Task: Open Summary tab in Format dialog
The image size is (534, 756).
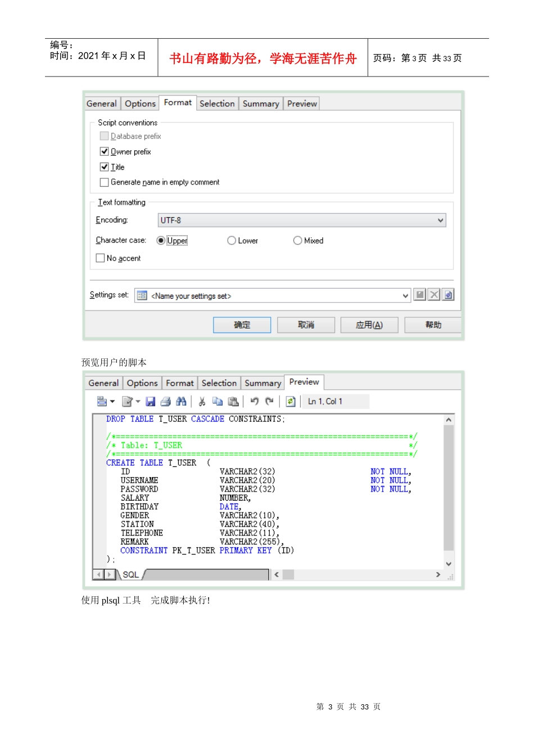Action: point(261,103)
